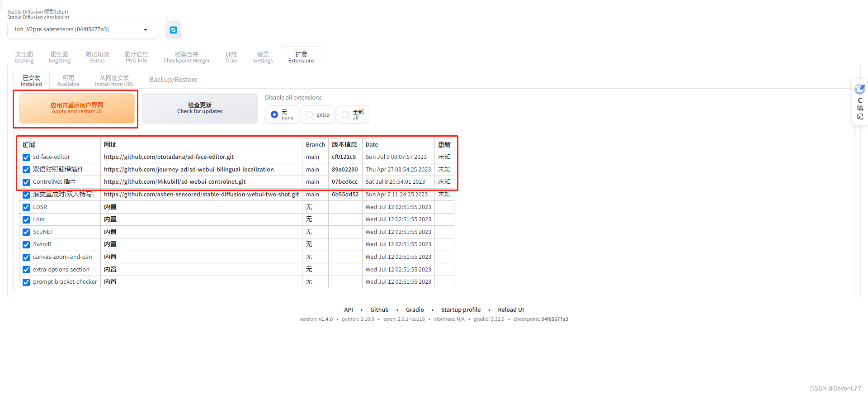
Task: Open the 图生图 img2img tab
Action: point(60,57)
